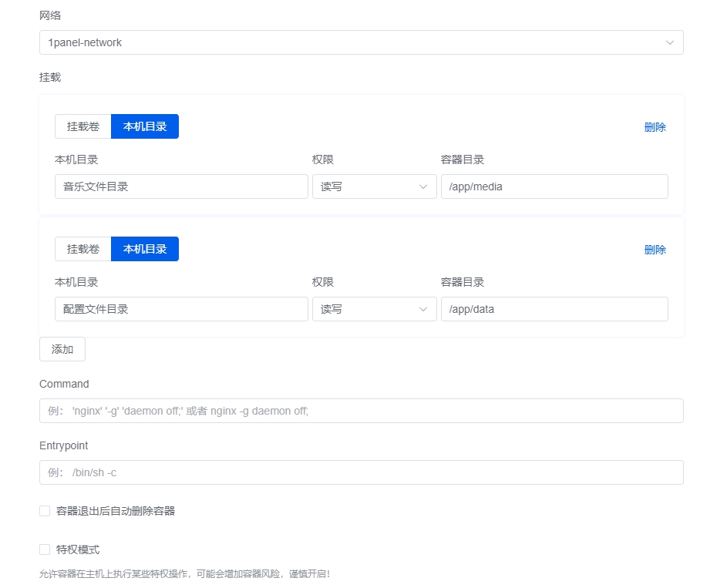The width and height of the screenshot is (727, 588).
Task: Click the chevron arrow in network selector
Action: tap(669, 42)
